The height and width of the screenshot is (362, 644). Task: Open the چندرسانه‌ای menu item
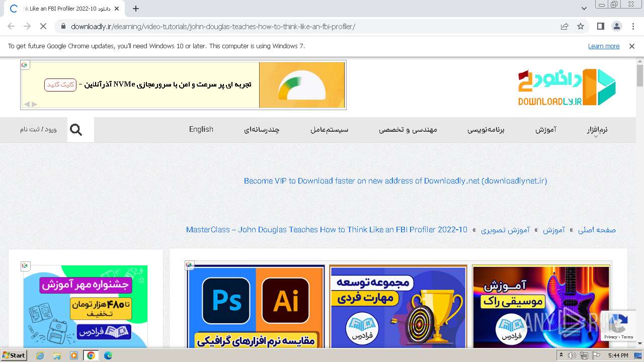tap(262, 129)
